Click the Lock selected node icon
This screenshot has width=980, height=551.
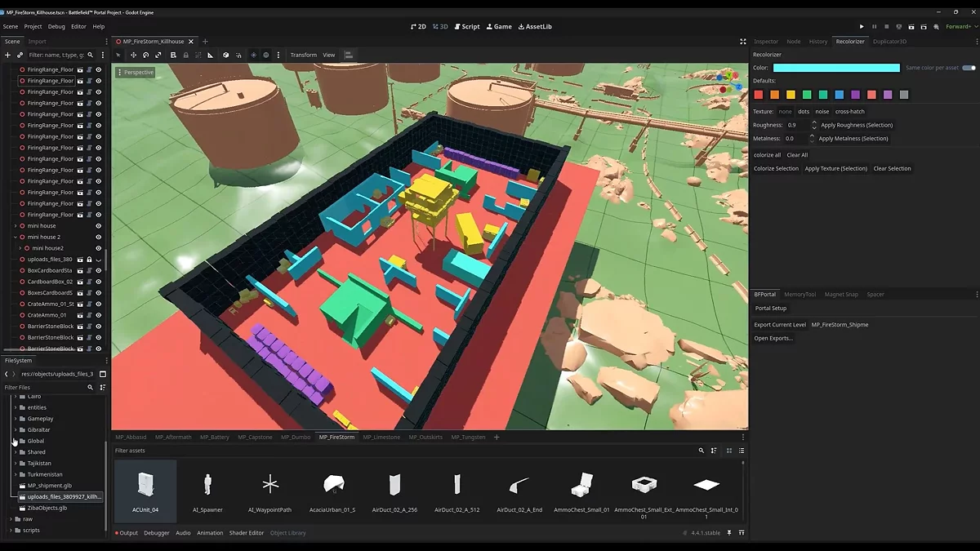[x=185, y=55]
